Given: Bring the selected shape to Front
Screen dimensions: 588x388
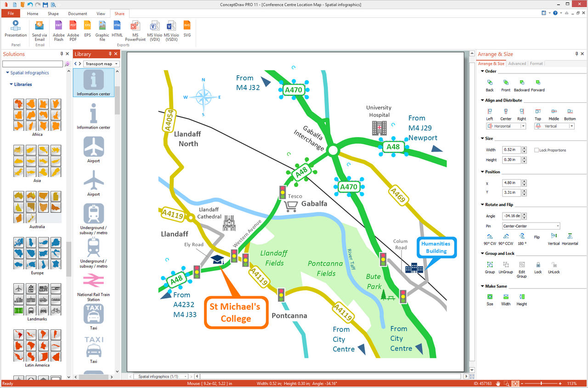Looking at the screenshot, I should [x=506, y=85].
